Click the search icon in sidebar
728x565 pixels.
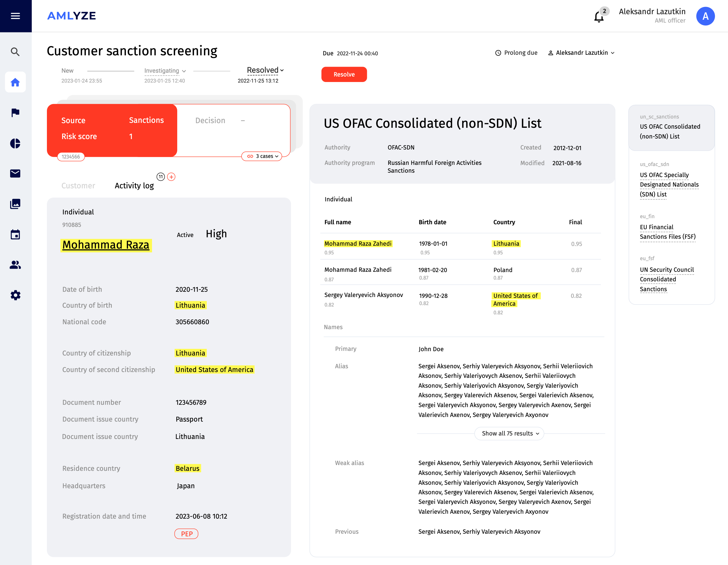(15, 52)
